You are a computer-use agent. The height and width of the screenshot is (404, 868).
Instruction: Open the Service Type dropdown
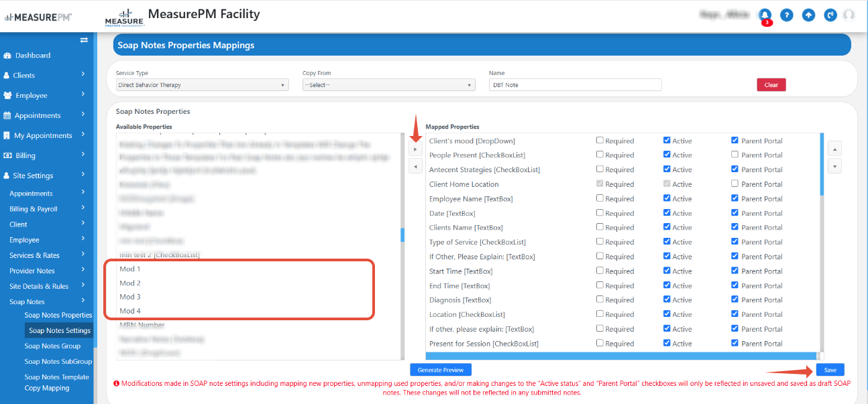202,85
